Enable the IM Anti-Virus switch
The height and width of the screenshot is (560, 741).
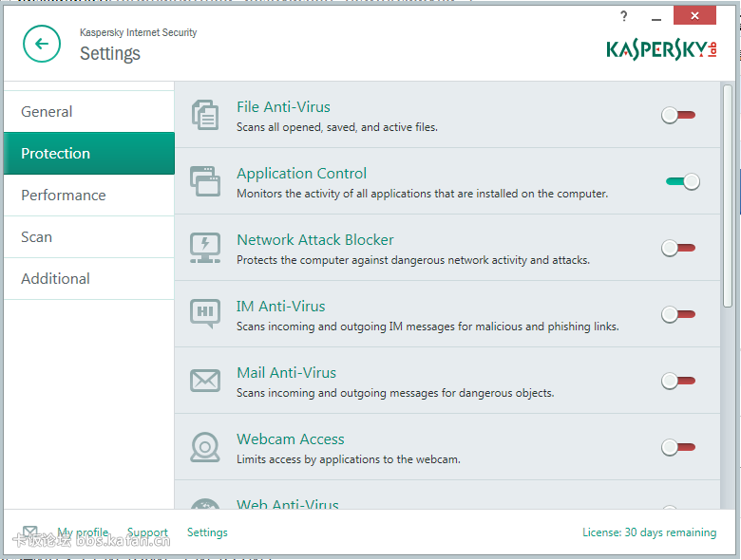coord(678,314)
